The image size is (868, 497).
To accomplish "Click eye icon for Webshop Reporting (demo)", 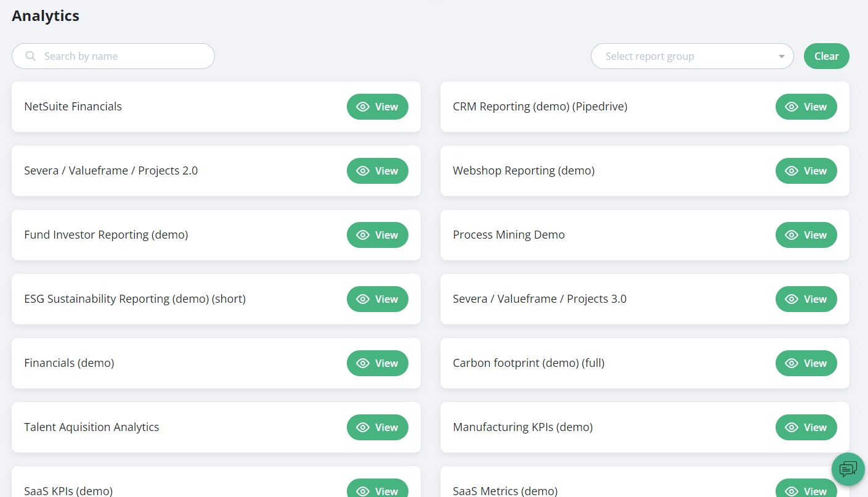I will click(792, 171).
